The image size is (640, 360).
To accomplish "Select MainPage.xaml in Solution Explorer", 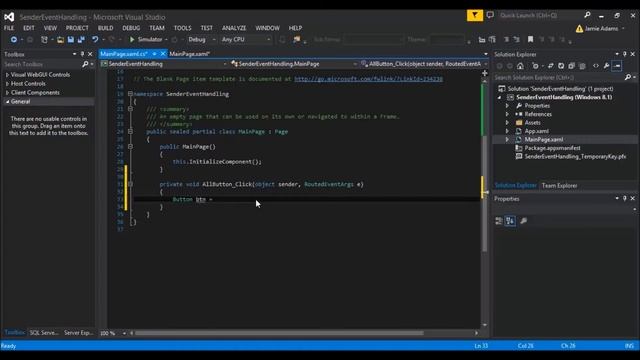I will click(544, 140).
